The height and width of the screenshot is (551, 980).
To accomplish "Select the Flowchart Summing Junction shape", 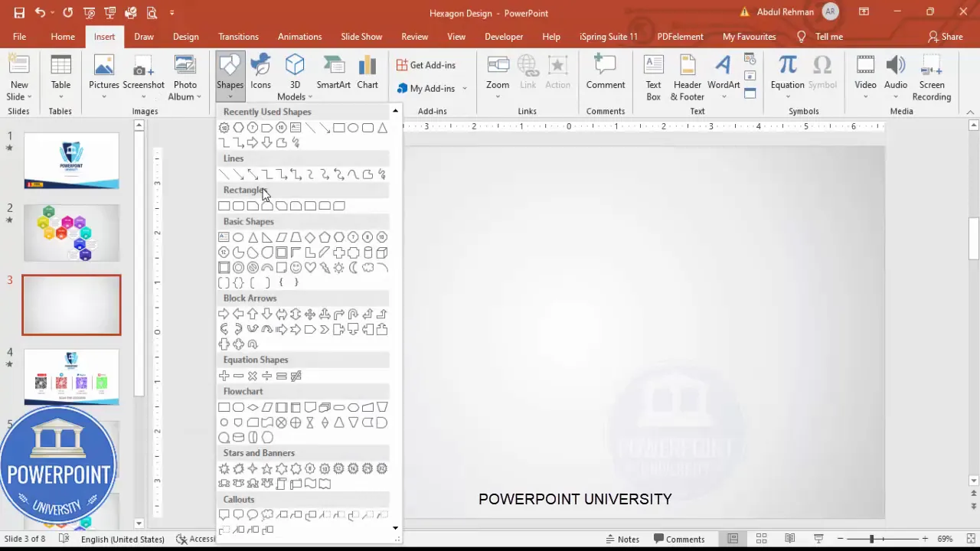I will tap(281, 422).
